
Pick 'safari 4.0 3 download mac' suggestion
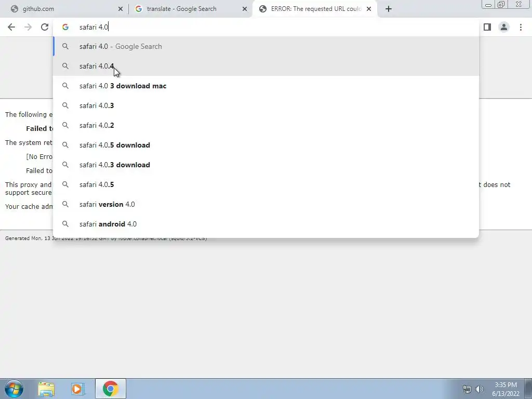tap(266, 86)
